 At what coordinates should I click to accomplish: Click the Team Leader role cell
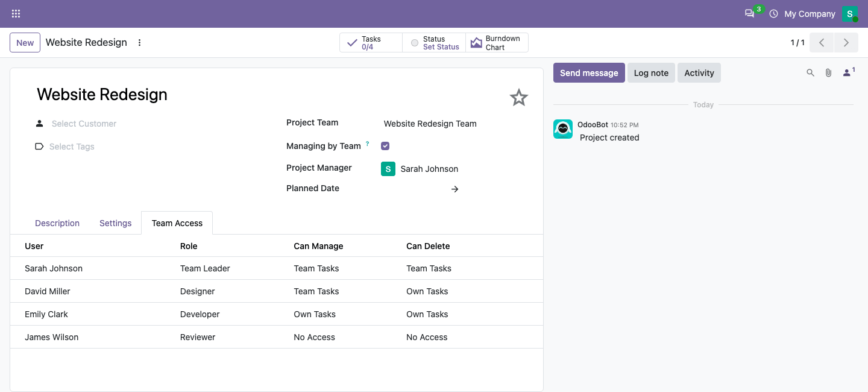pos(205,268)
